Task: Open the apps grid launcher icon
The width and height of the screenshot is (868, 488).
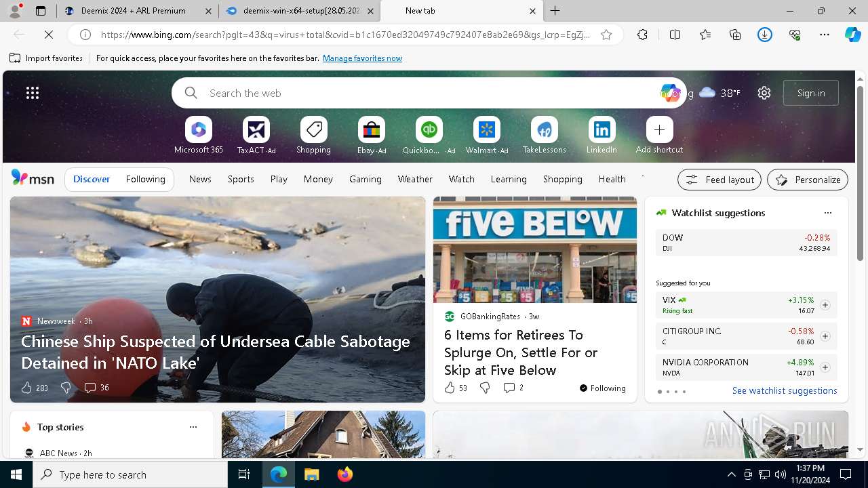Action: click(x=33, y=93)
